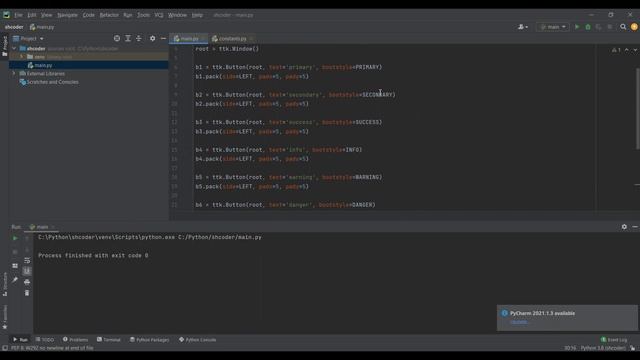
Task: Open the Window menu
Action: click(177, 15)
